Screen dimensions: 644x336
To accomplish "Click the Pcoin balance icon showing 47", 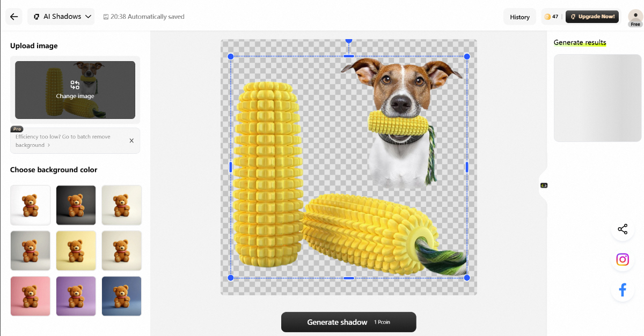I will [548, 16].
